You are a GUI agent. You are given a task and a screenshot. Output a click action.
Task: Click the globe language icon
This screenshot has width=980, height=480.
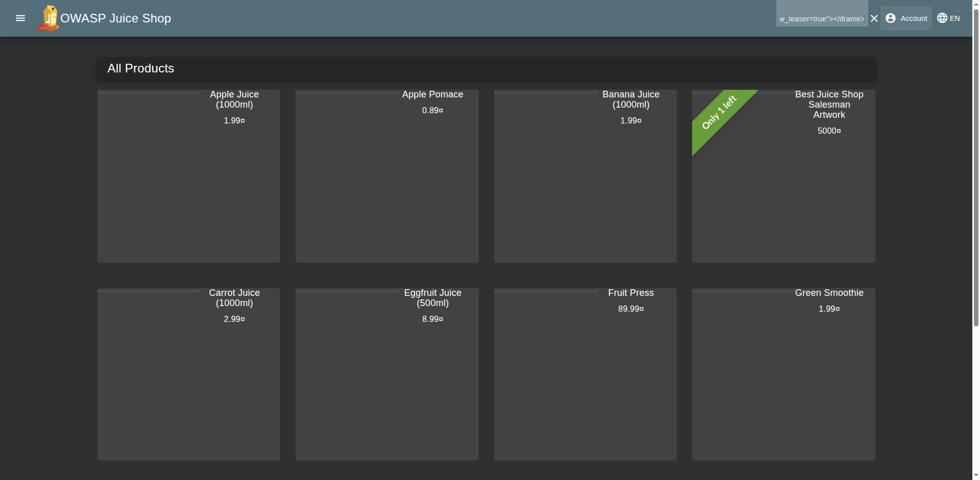942,18
